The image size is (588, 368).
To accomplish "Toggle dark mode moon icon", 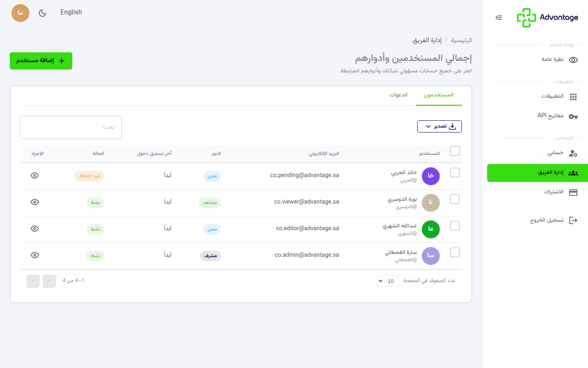I will pos(42,13).
